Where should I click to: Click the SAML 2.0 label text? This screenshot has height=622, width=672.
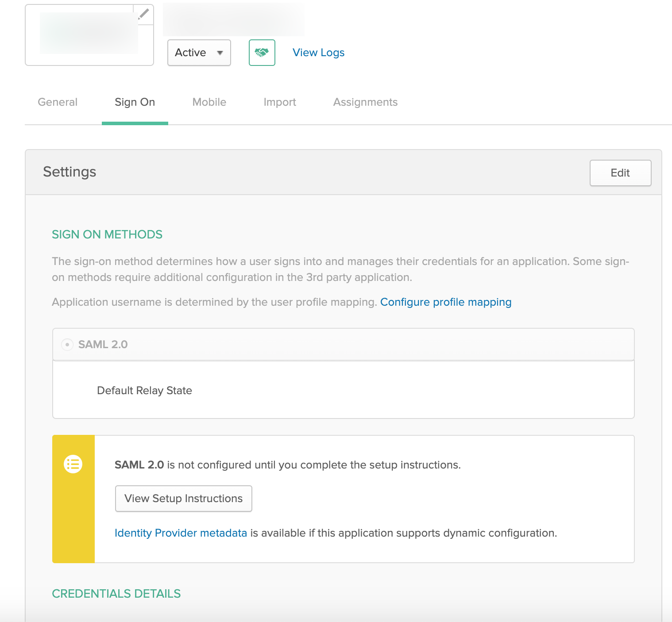[x=103, y=345]
